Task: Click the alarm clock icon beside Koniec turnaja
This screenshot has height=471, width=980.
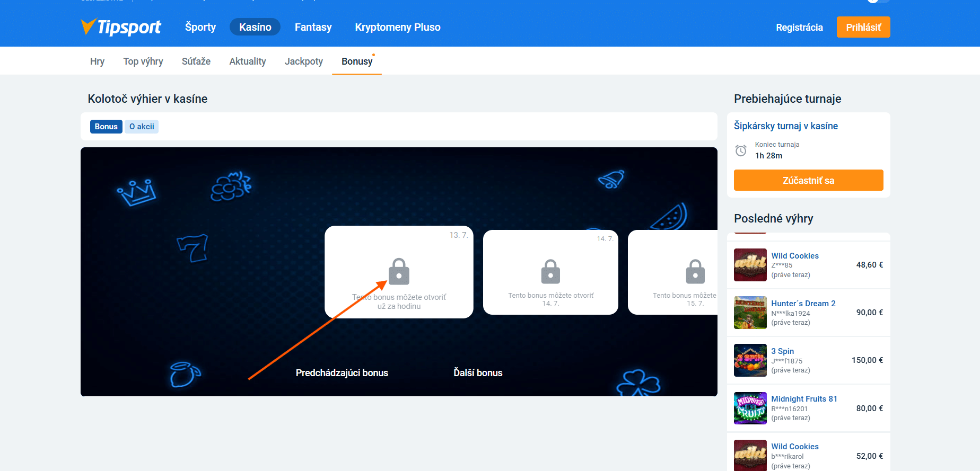Action: point(741,150)
